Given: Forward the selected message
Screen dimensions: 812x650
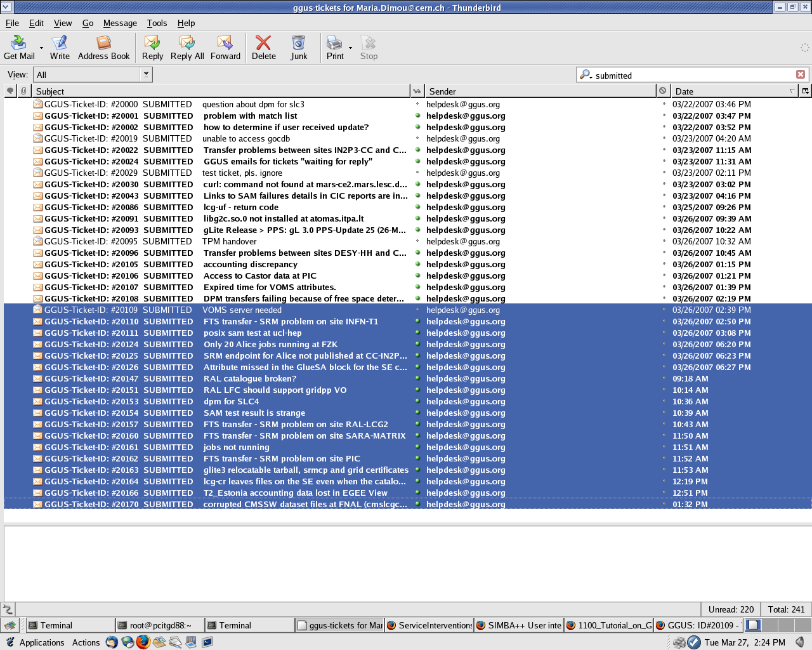Looking at the screenshot, I should pyautogui.click(x=225, y=48).
